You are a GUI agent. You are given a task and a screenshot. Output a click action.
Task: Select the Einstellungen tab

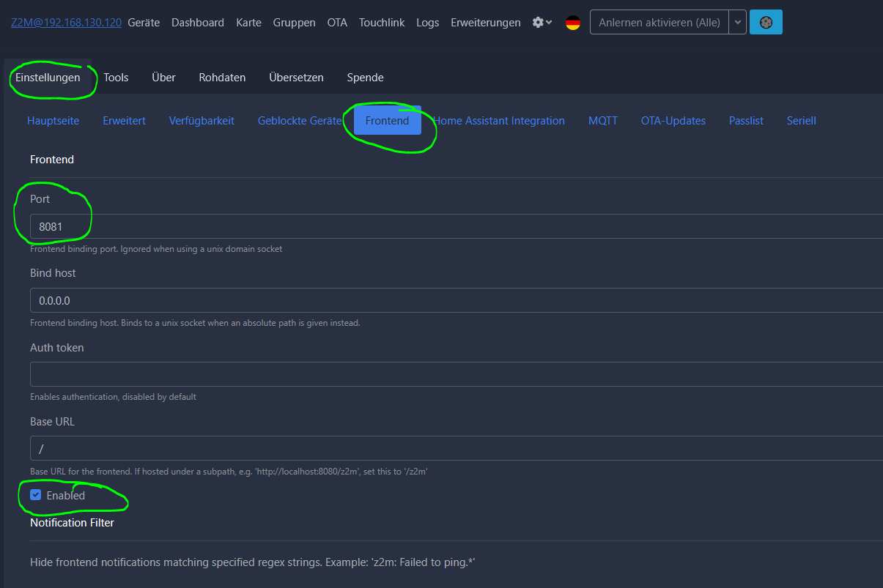click(x=48, y=77)
